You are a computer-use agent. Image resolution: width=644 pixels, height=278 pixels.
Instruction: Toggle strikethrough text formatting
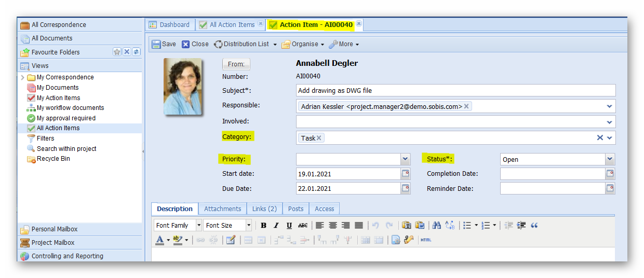click(303, 226)
